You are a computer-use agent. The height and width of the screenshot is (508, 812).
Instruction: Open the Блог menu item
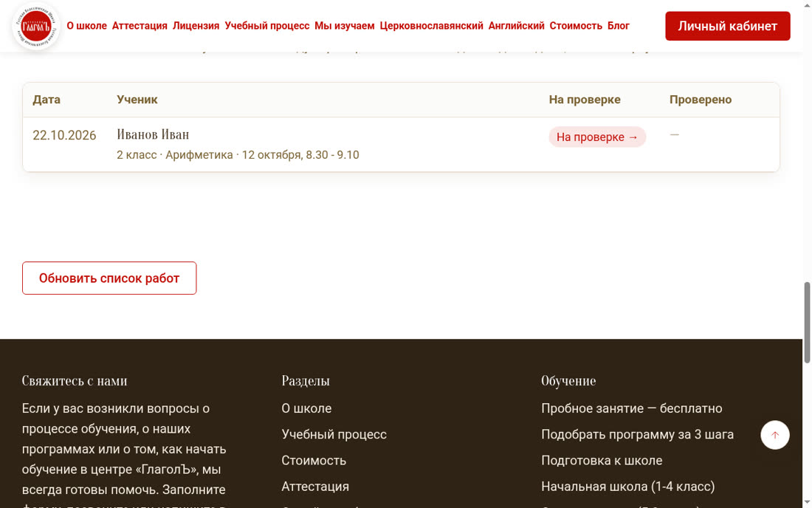pyautogui.click(x=619, y=26)
